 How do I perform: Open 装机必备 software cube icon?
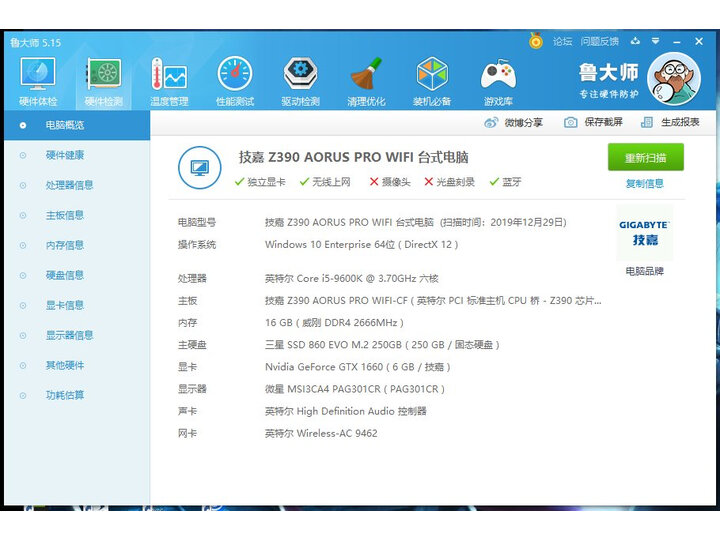click(432, 81)
